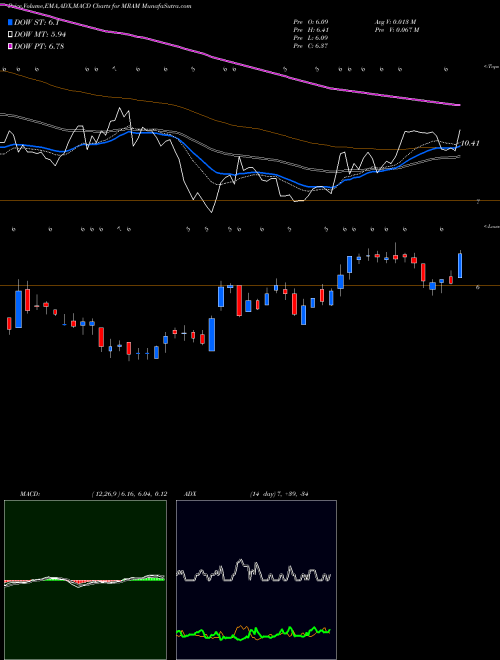Viewport: 500px width, 660px height.
Task: Click the last tall blue candlestick
Action: [x=460, y=265]
